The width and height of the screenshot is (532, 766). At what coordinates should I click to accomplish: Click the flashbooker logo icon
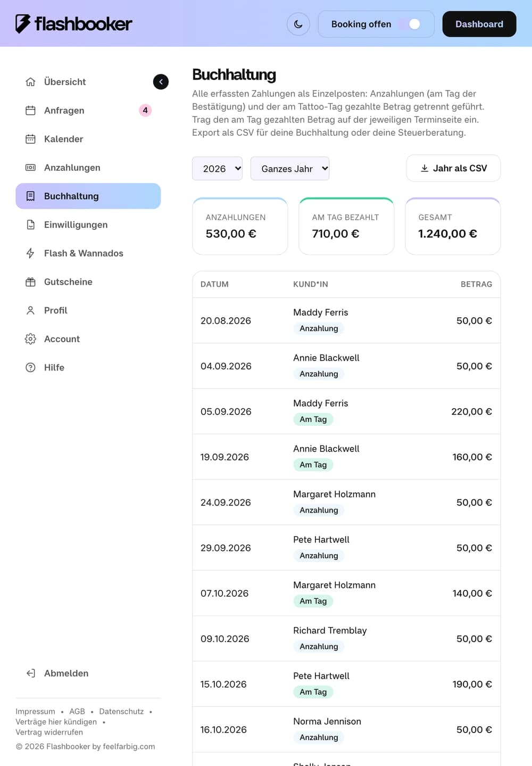pyautogui.click(x=23, y=24)
